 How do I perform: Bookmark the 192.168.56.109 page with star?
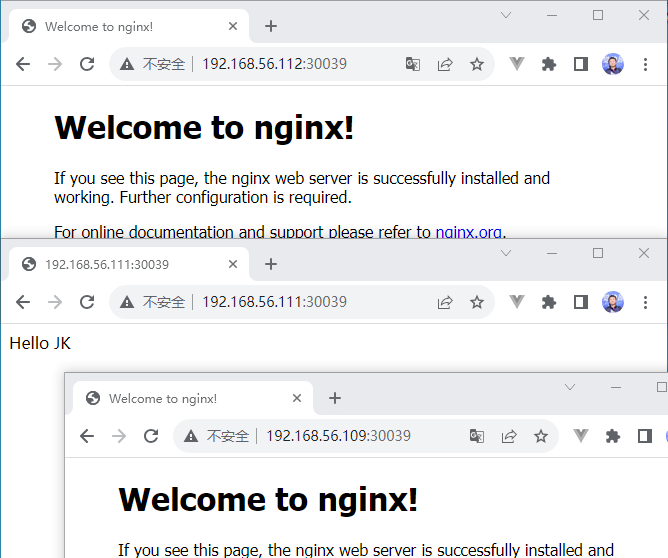click(541, 436)
